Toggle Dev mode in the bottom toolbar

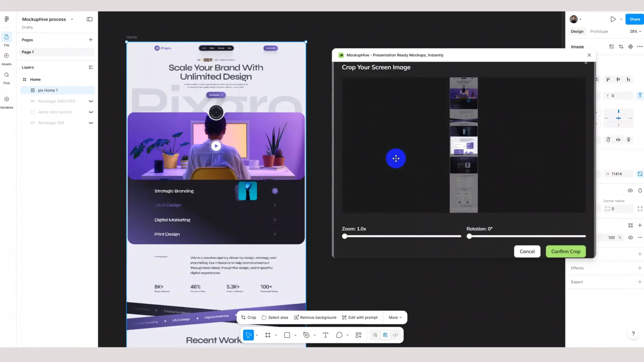coord(385,335)
